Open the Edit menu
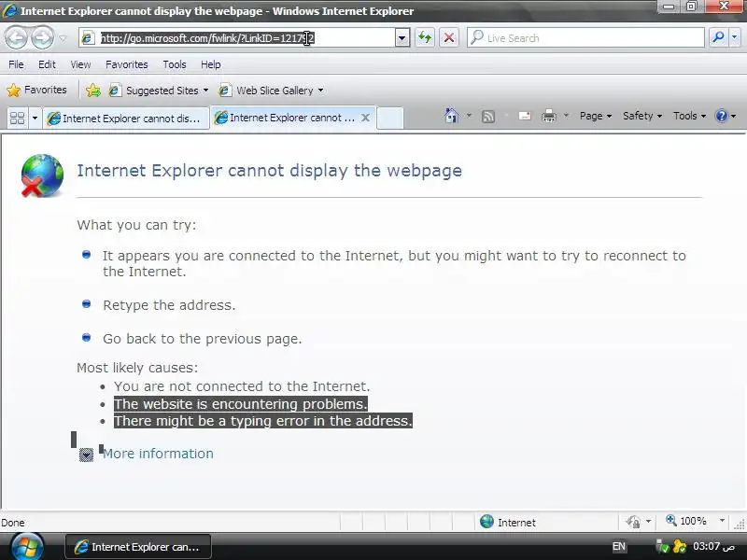Viewport: 747px width, 560px height. tap(47, 64)
